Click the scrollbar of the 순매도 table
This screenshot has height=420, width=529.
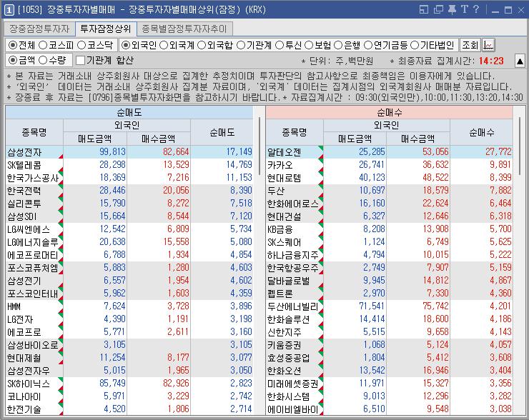pyautogui.click(x=259, y=146)
